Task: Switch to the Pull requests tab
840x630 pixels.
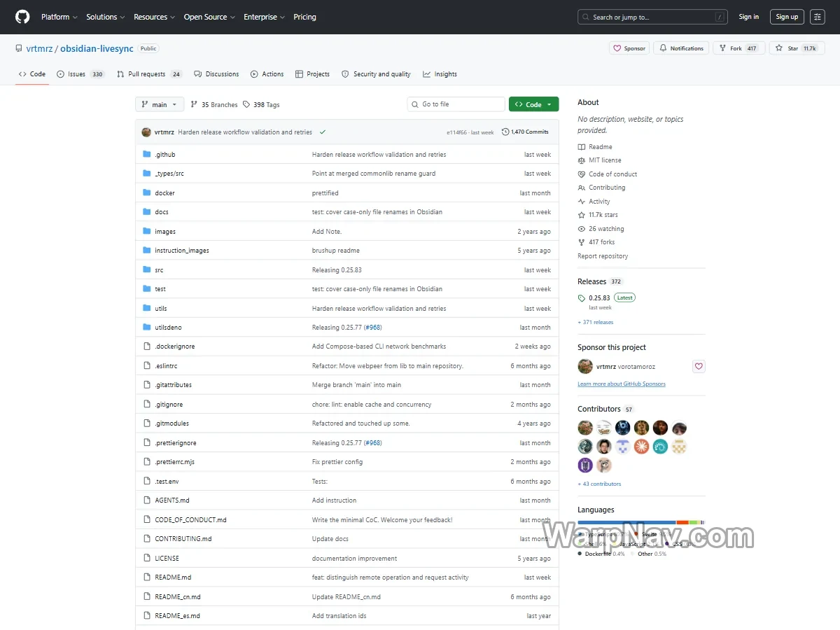Action: [x=149, y=74]
